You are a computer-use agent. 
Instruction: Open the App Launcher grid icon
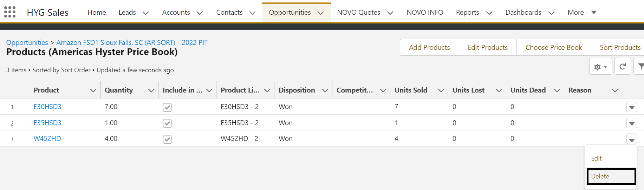coord(10,12)
